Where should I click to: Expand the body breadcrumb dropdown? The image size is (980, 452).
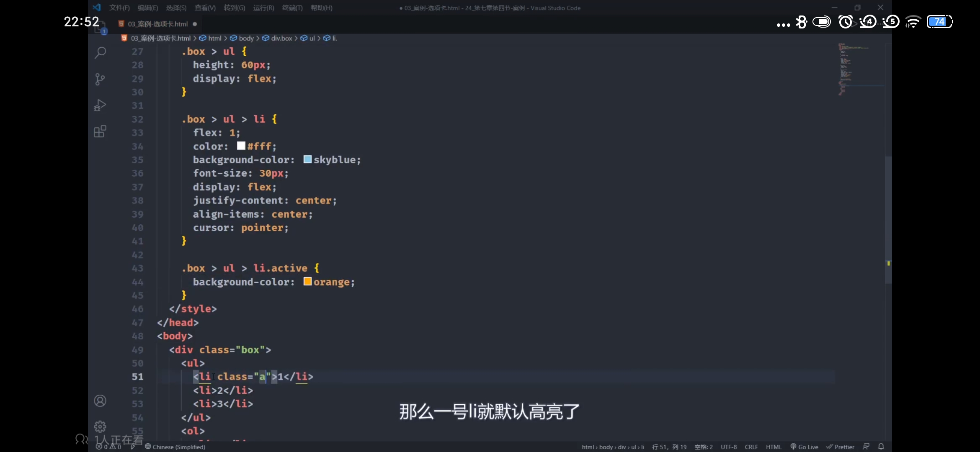[246, 38]
